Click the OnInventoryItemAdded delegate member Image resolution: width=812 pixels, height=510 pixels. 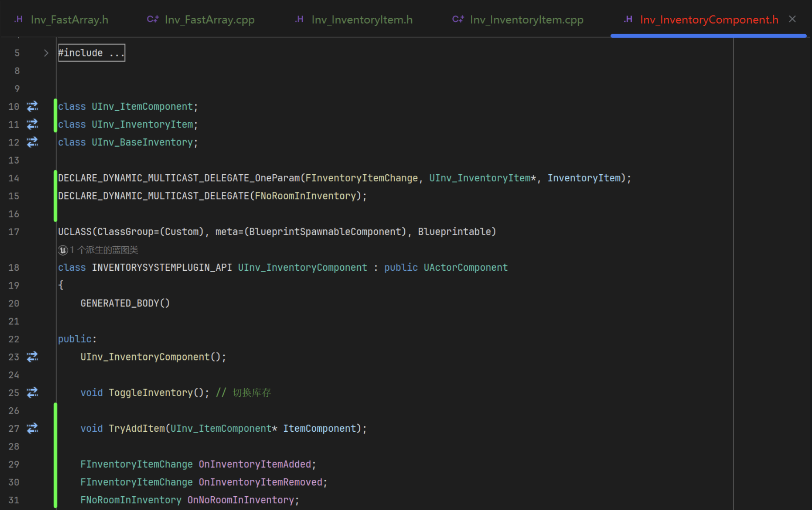[255, 465]
